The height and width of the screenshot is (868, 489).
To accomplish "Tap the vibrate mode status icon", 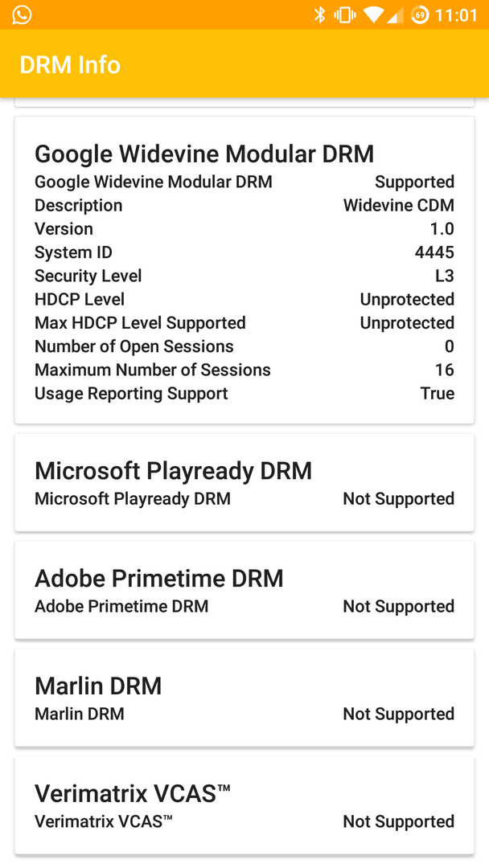I will click(344, 14).
